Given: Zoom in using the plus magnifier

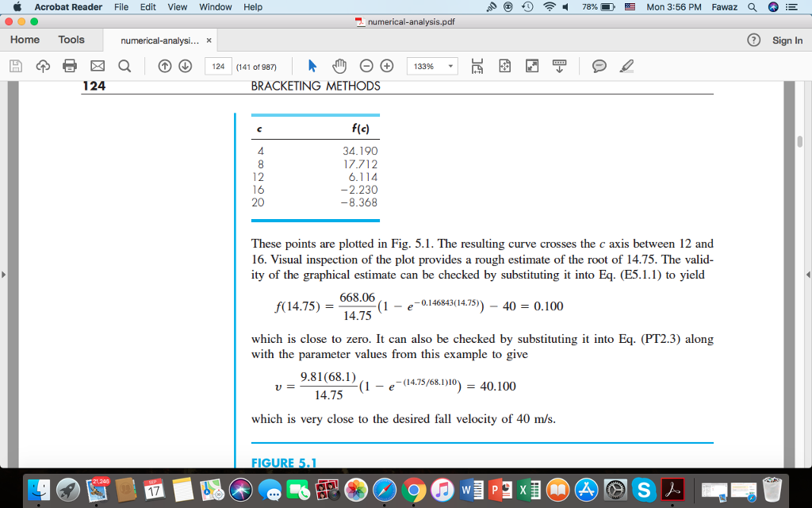Looking at the screenshot, I should 386,66.
